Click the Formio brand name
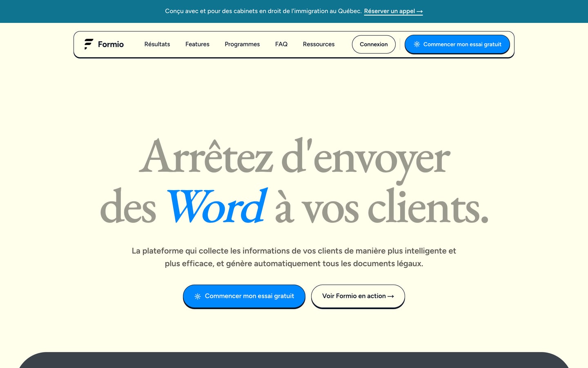Image resolution: width=588 pixels, height=368 pixels. click(111, 44)
